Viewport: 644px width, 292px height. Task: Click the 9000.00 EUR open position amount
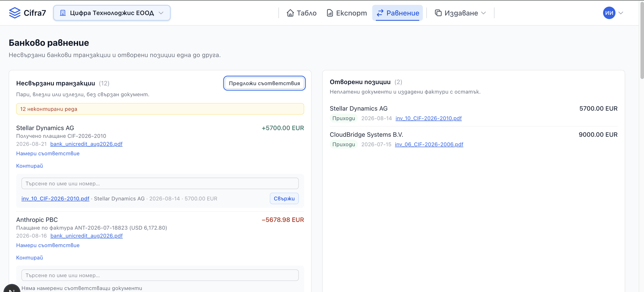[x=598, y=135]
